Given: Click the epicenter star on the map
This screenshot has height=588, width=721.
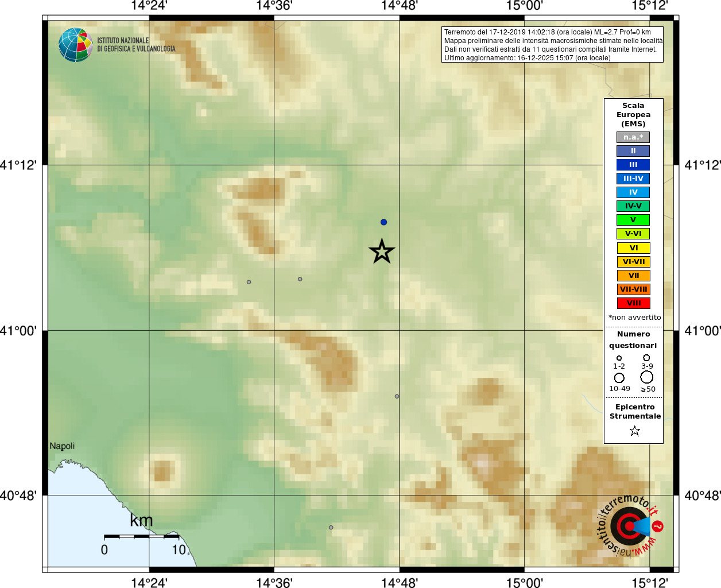Looking at the screenshot, I should [x=382, y=252].
